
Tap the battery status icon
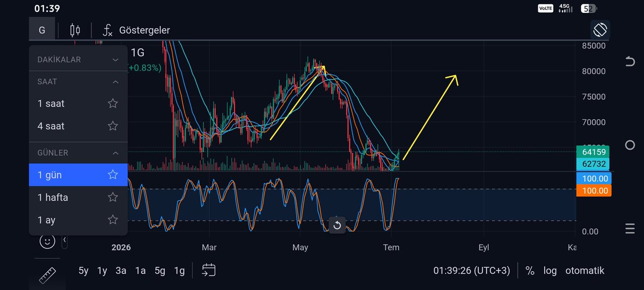[589, 9]
